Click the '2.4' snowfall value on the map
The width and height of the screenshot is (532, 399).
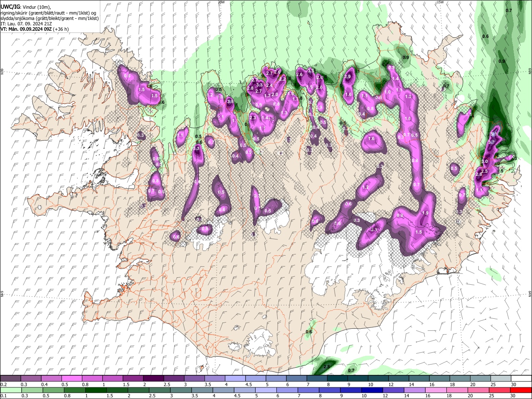click(x=269, y=86)
